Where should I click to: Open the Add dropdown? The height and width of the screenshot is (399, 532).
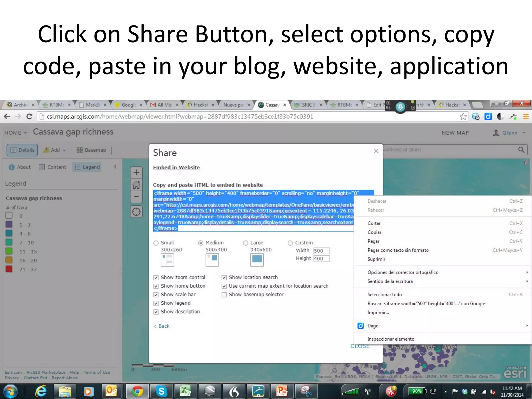pyautogui.click(x=55, y=150)
